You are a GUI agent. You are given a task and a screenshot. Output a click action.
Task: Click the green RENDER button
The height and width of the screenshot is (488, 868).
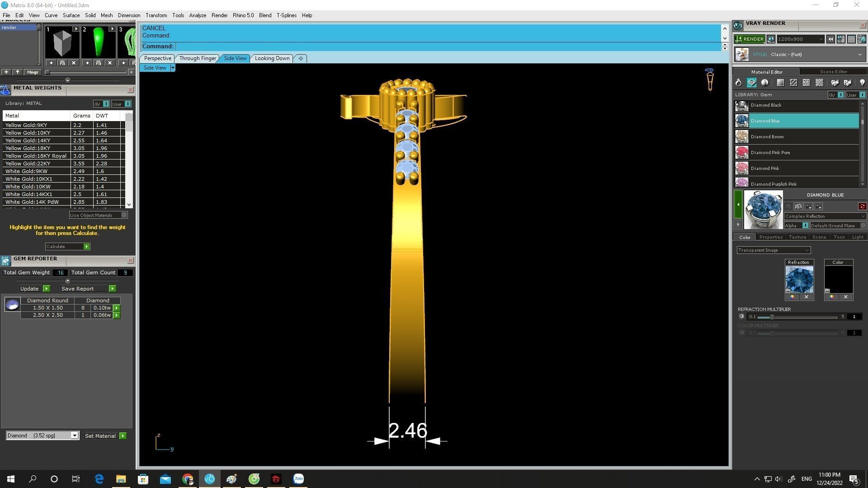click(749, 39)
